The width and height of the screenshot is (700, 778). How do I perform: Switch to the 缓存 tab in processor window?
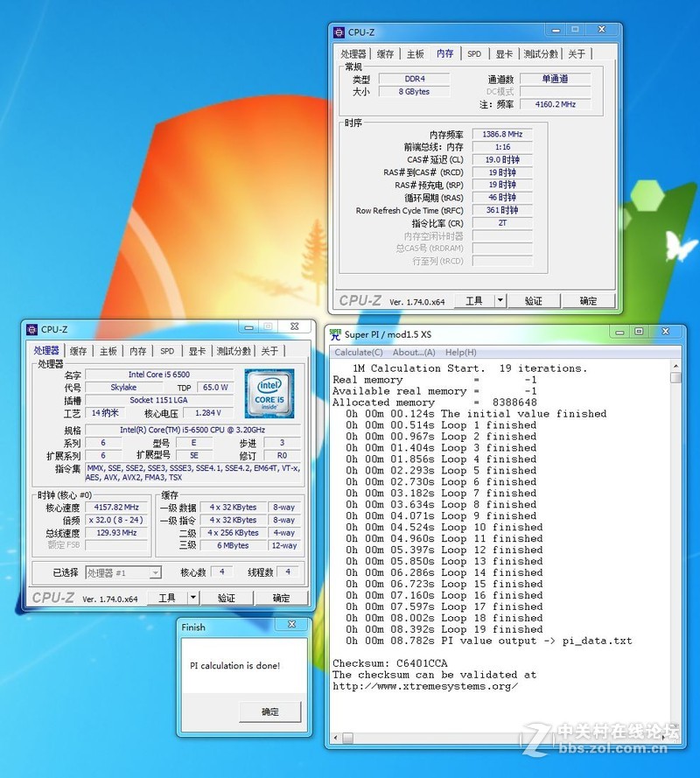click(79, 351)
